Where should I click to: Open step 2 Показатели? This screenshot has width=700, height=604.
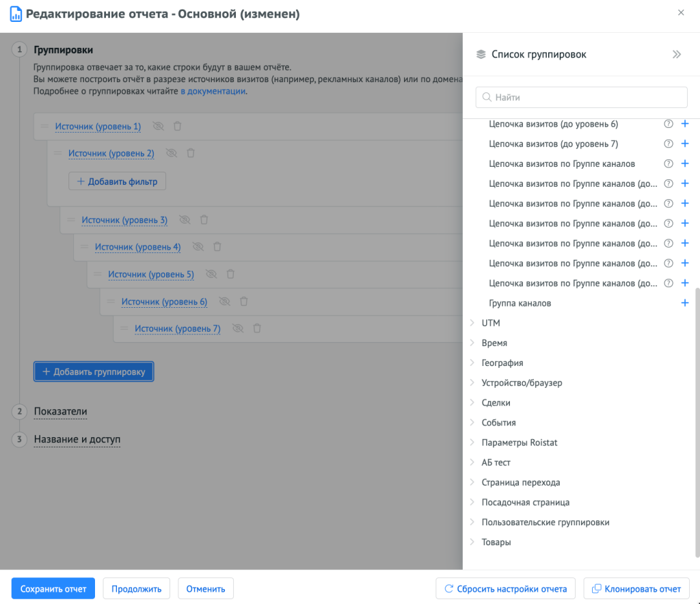pos(60,412)
